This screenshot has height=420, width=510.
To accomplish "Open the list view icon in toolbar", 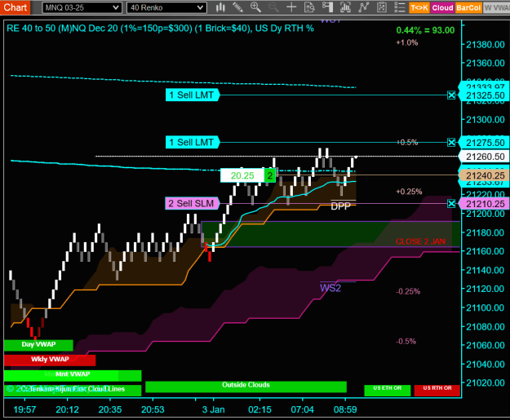I will point(399,7).
